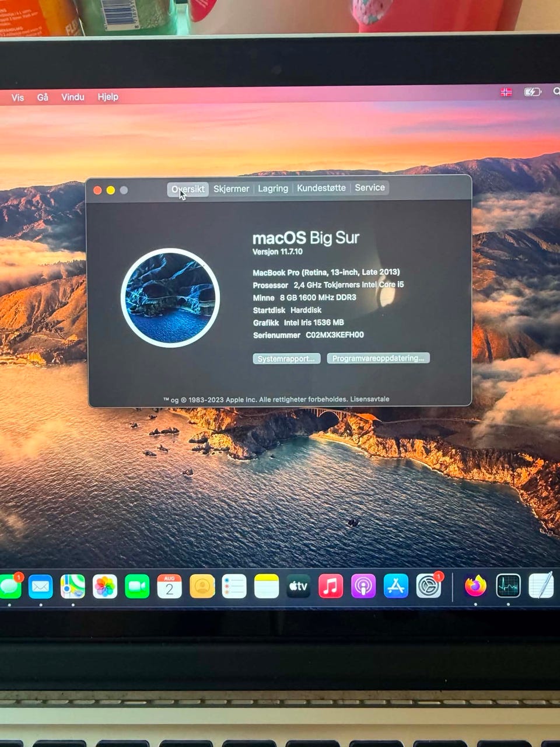This screenshot has width=560, height=747.
Task: Minimize window with yellow button
Action: coord(110,190)
